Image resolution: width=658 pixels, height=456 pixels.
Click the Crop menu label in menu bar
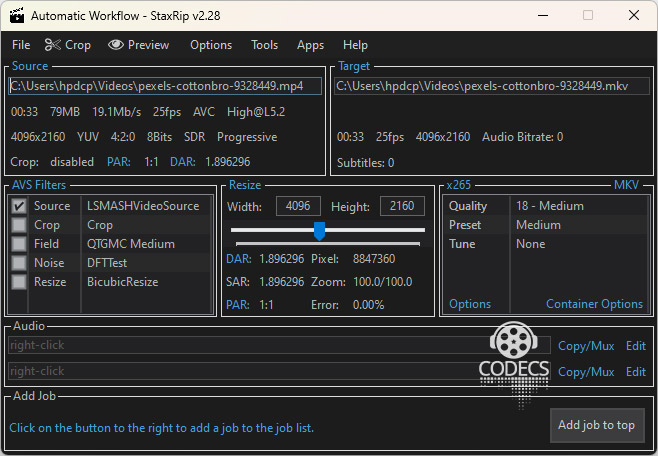(78, 45)
